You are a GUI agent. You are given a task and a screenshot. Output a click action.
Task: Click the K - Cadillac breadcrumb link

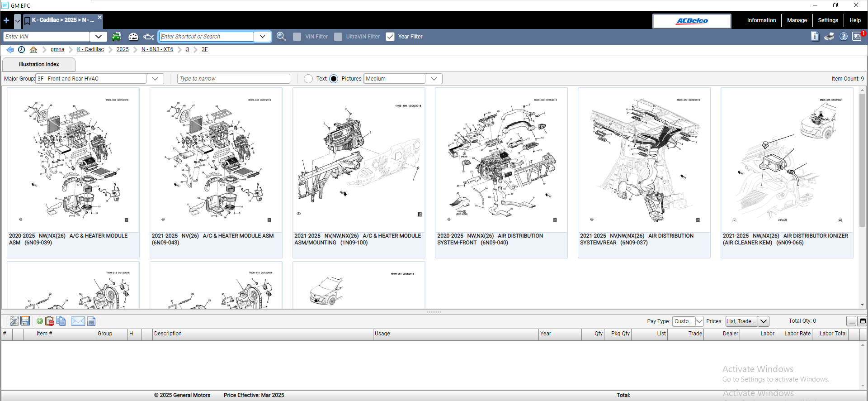click(x=90, y=49)
